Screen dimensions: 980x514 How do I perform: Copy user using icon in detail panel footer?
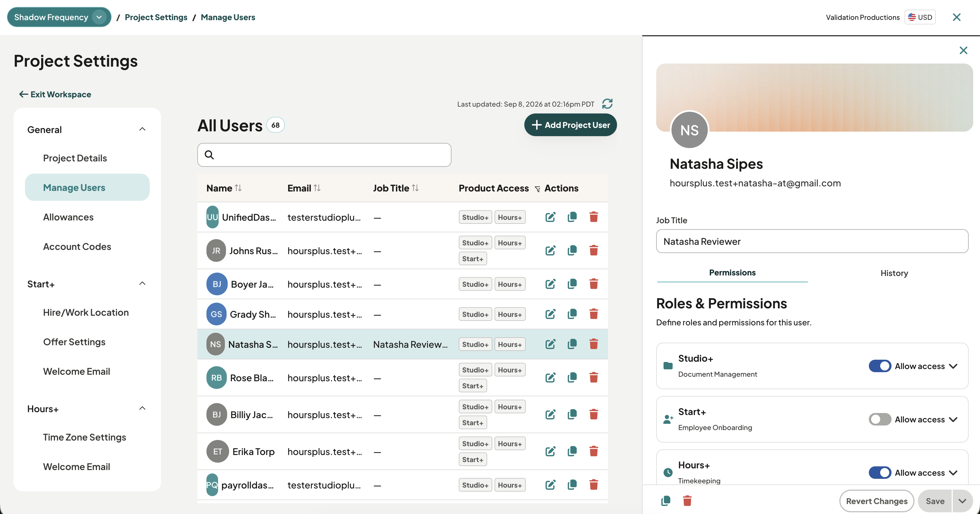[666, 501]
